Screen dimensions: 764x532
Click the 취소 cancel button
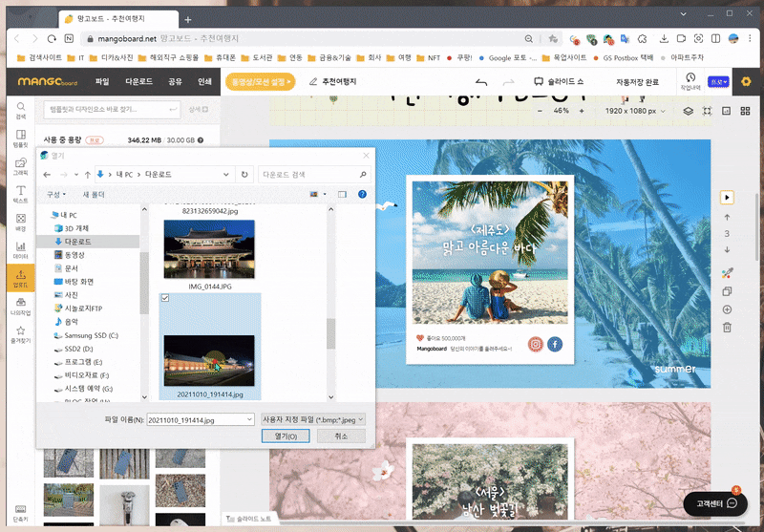click(x=341, y=436)
